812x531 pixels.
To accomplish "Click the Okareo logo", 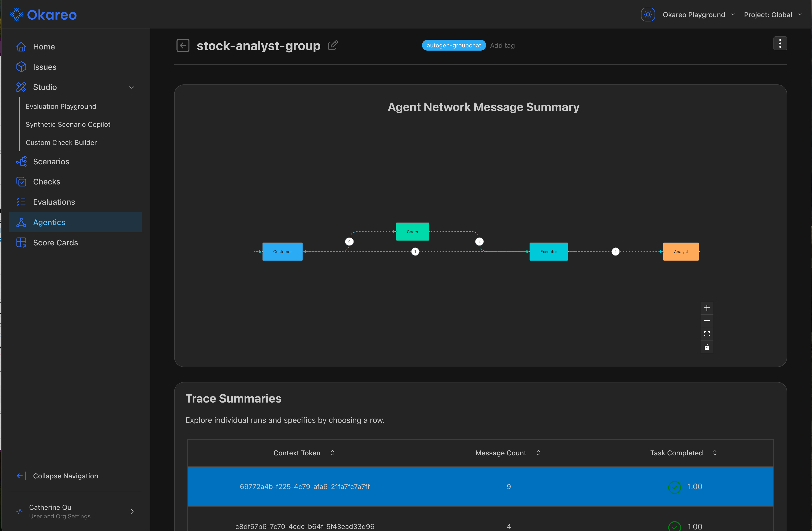I will click(x=44, y=15).
